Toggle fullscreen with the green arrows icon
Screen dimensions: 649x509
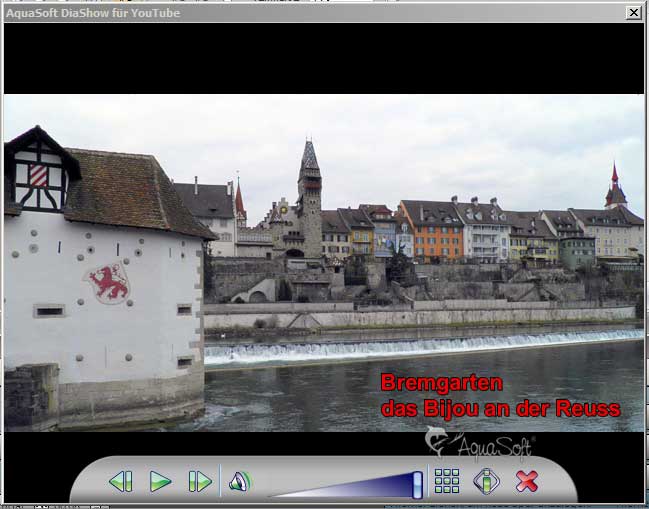click(x=486, y=482)
